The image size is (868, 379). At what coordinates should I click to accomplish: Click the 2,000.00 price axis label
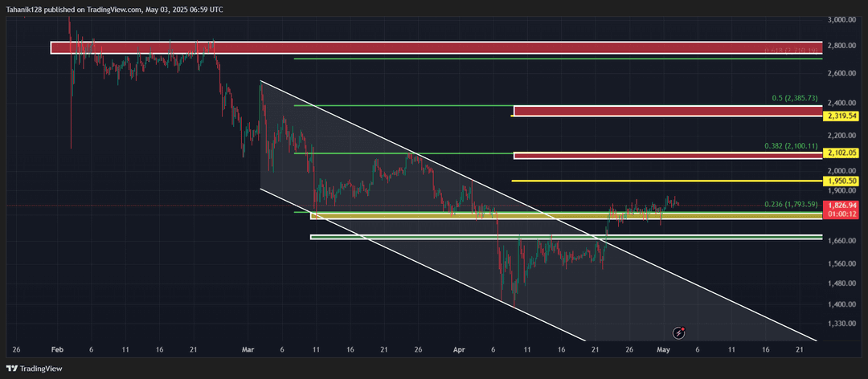[841, 170]
